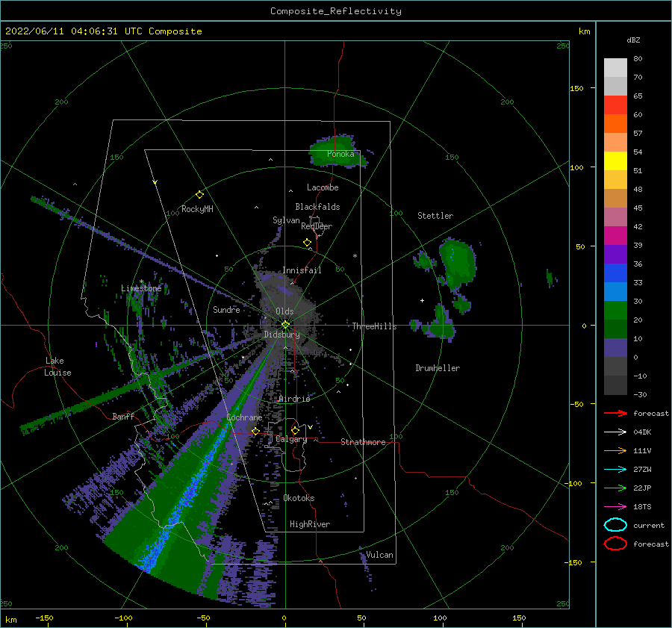Select the green 22JP arrow symbol

(x=615, y=488)
